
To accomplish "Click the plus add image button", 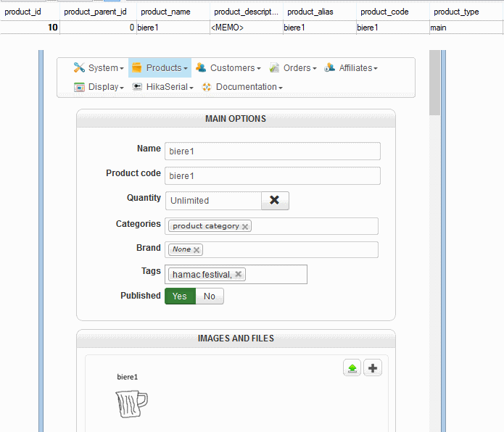I will tap(373, 367).
